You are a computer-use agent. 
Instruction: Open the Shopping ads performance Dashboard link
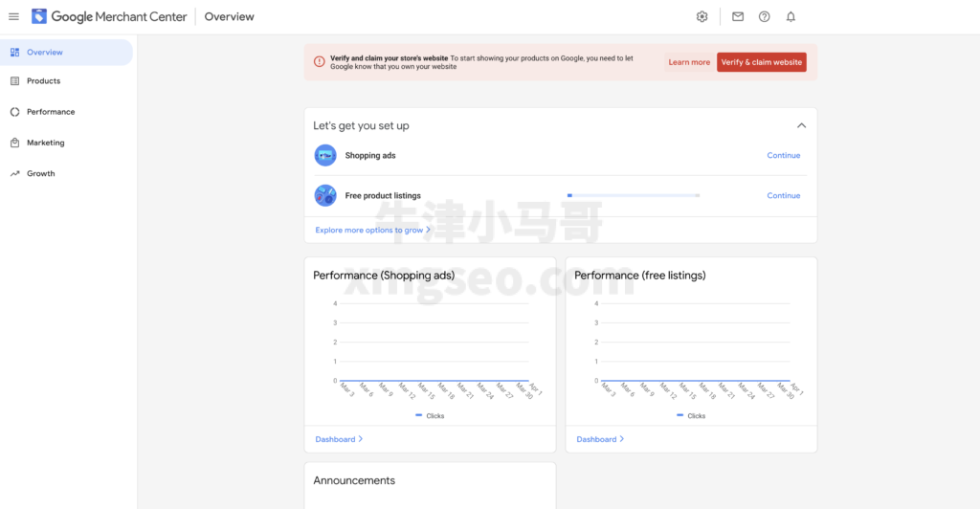(x=339, y=440)
